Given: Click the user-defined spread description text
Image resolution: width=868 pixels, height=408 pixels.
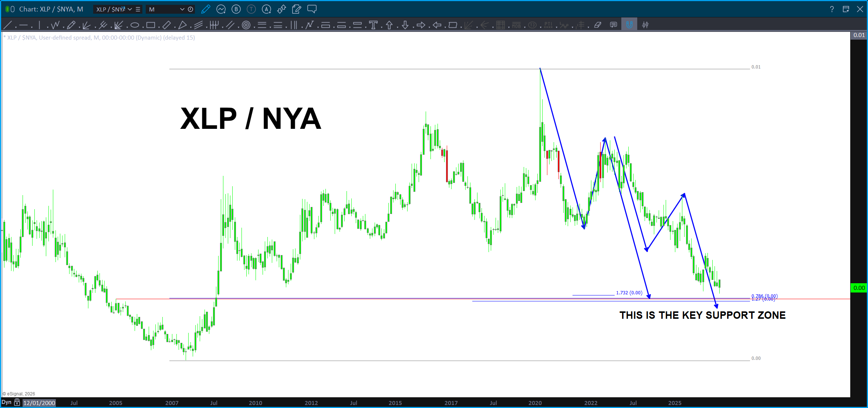Looking at the screenshot, I should 99,38.
